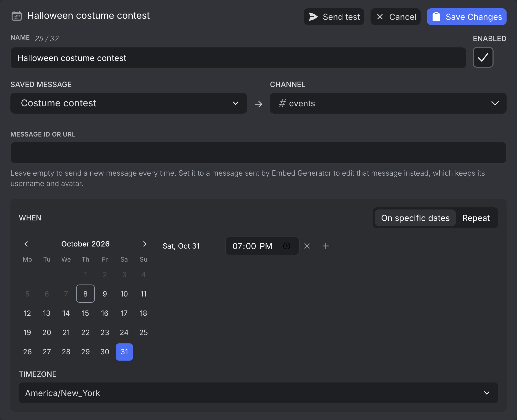Screen dimensions: 517x420
Task: Switch to the Repeat tab
Action: tap(476, 218)
